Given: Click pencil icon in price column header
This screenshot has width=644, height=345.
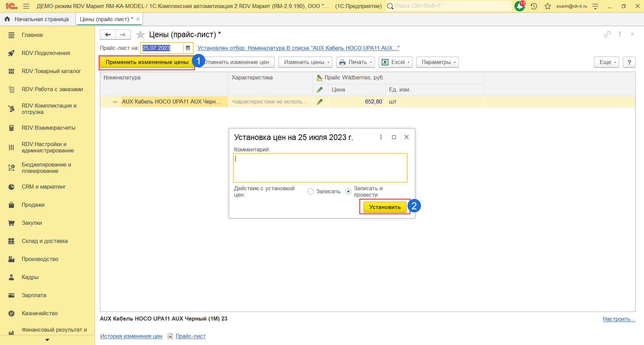Looking at the screenshot, I should pos(320,89).
